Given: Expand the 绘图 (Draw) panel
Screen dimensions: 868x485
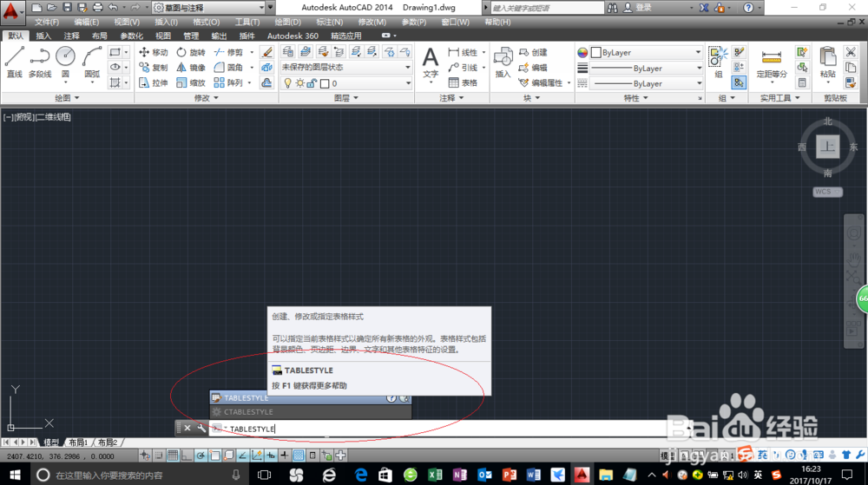Looking at the screenshot, I should click(x=67, y=98).
